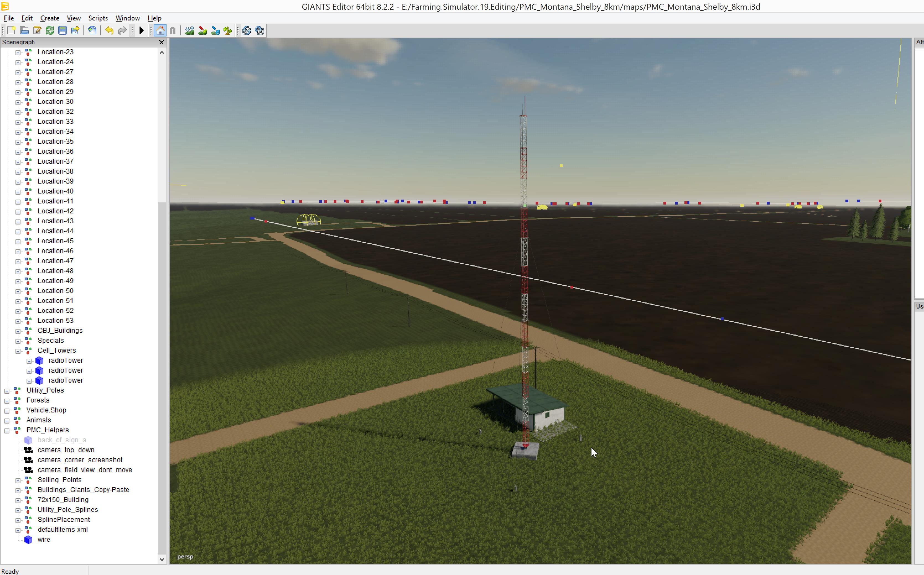Click the camera_top_down camera icon

click(x=28, y=450)
